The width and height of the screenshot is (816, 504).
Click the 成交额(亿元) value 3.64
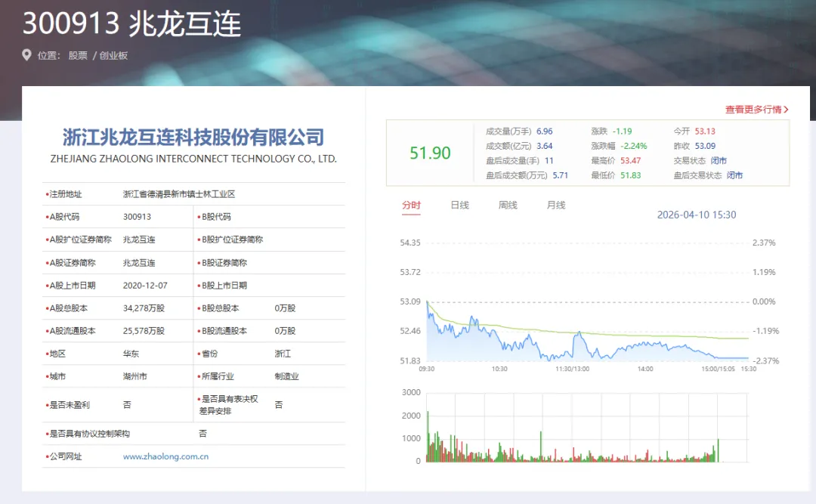[x=544, y=146]
